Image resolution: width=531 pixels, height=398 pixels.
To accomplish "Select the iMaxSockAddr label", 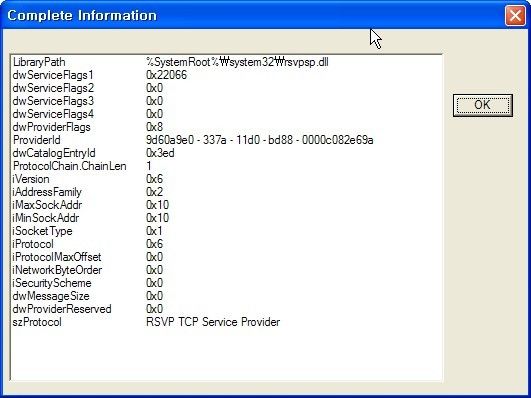I will 47,205.
